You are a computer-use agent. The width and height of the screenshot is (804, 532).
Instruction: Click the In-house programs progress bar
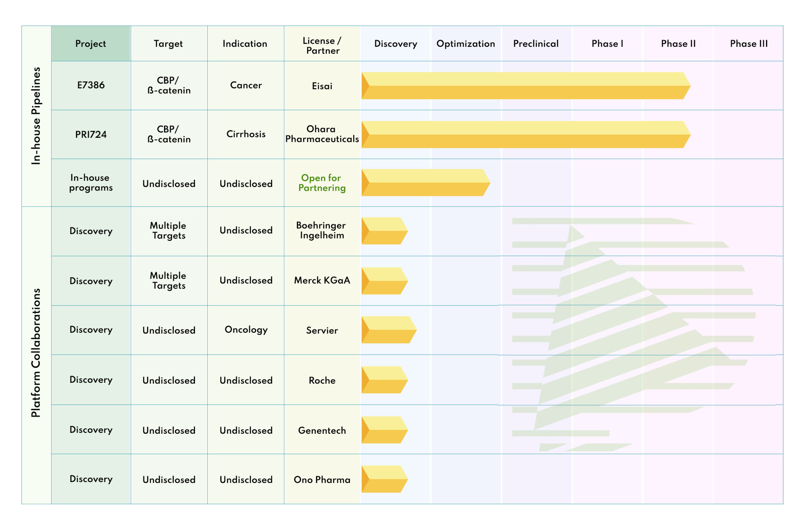pyautogui.click(x=426, y=182)
